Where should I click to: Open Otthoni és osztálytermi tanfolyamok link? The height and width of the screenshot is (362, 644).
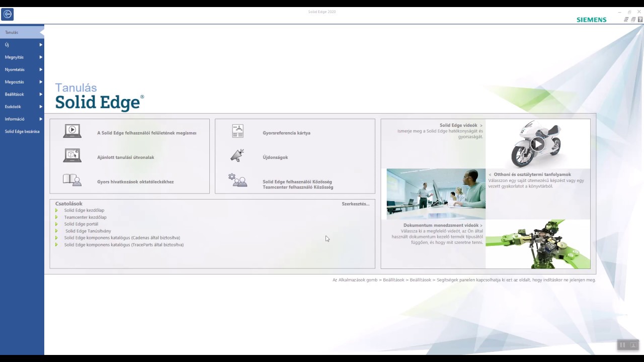click(x=530, y=174)
